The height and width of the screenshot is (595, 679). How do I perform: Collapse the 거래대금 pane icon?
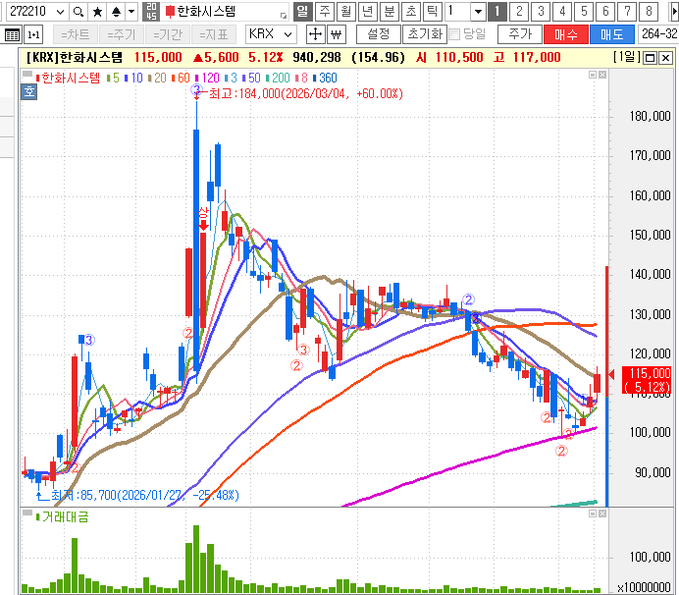(x=593, y=514)
